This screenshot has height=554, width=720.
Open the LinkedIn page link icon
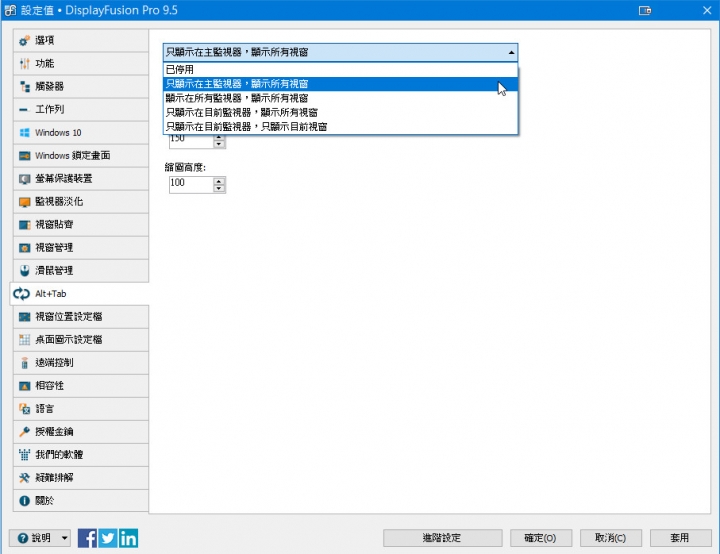tap(129, 538)
